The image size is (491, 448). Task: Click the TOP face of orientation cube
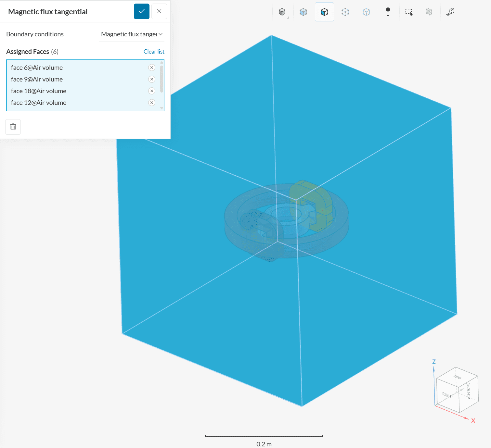coord(457,377)
